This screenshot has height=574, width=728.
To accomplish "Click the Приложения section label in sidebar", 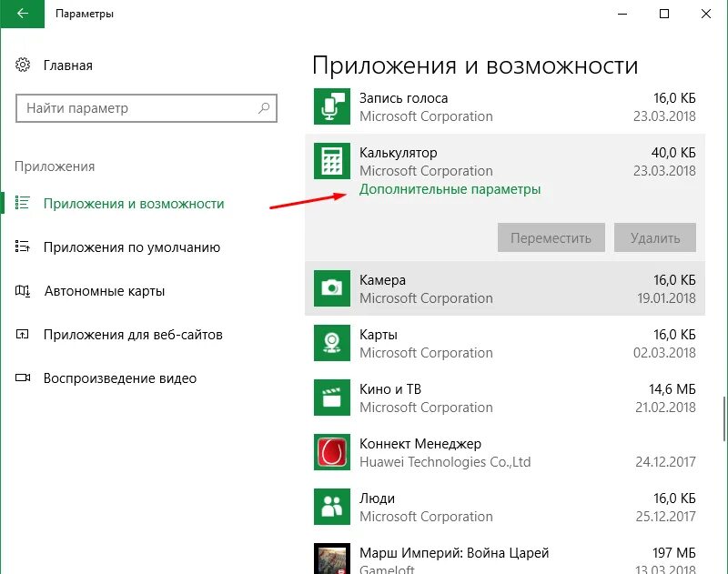I will point(55,166).
